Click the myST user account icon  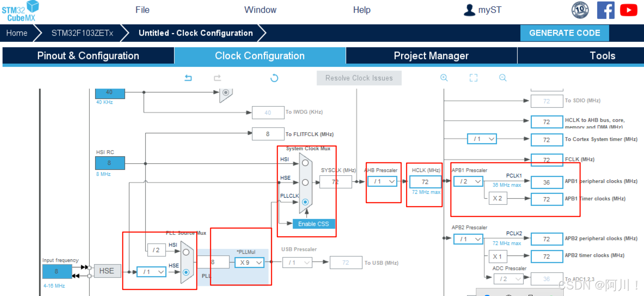(x=469, y=10)
